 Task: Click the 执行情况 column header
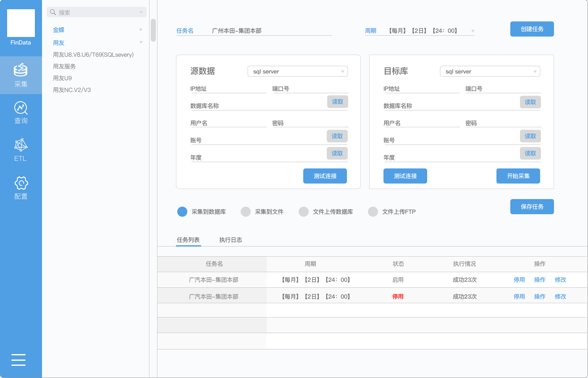click(x=465, y=264)
